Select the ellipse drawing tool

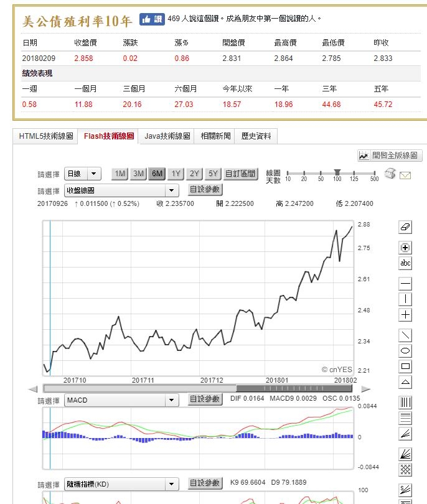(405, 351)
